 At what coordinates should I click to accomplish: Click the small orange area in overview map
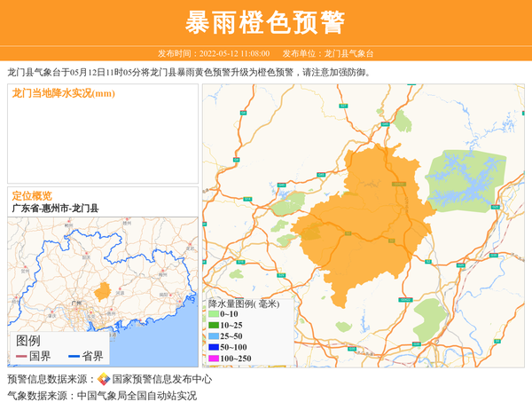pos(103,290)
